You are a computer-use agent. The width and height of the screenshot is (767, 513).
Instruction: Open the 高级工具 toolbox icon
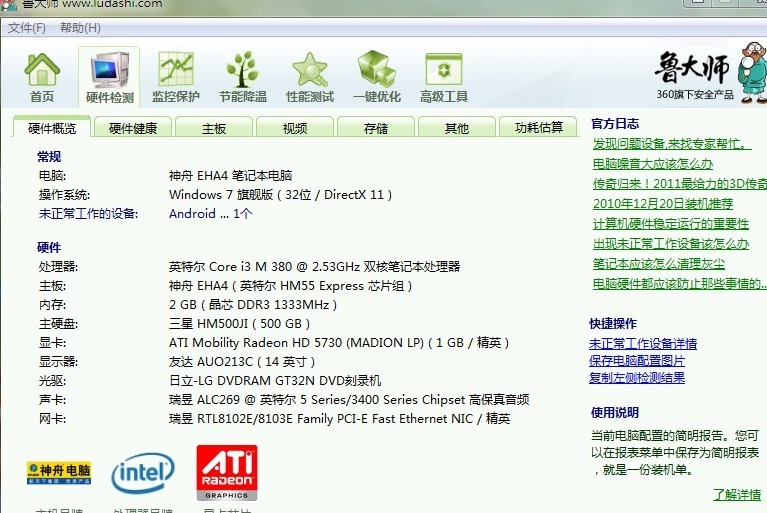tap(444, 78)
